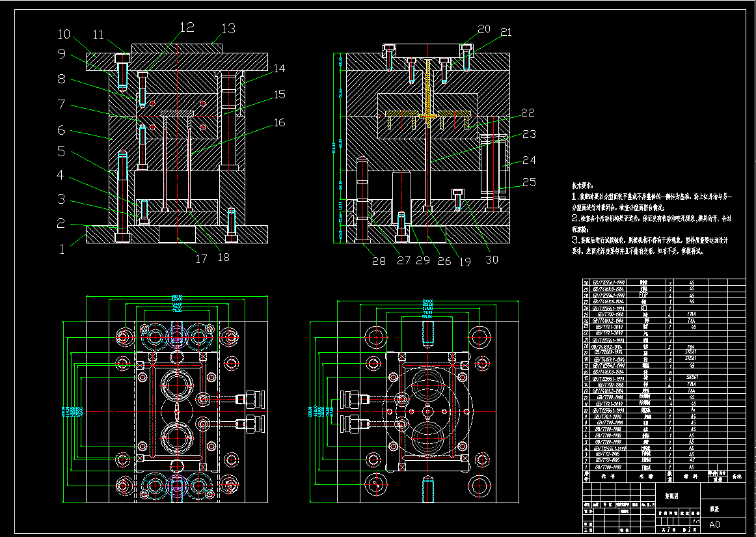Screen dimensions: 756x537
Task: Select leader callout number 25
Action: click(529, 182)
